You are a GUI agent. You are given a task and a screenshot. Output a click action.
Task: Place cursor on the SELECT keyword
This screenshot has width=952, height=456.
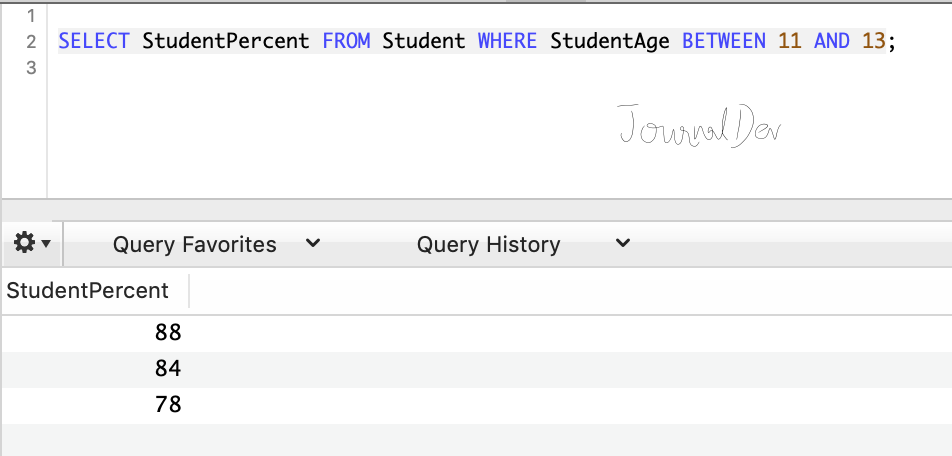point(94,42)
